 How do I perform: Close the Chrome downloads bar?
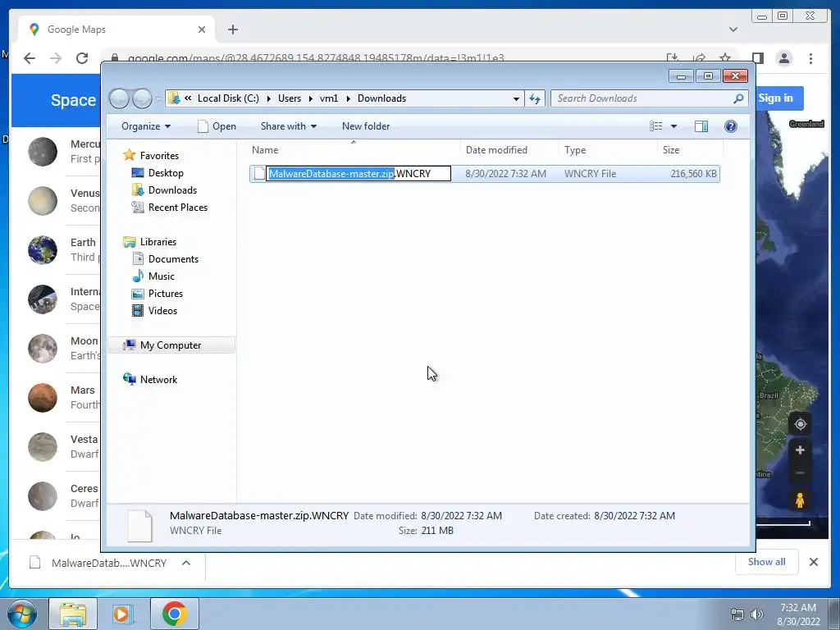[x=813, y=562]
